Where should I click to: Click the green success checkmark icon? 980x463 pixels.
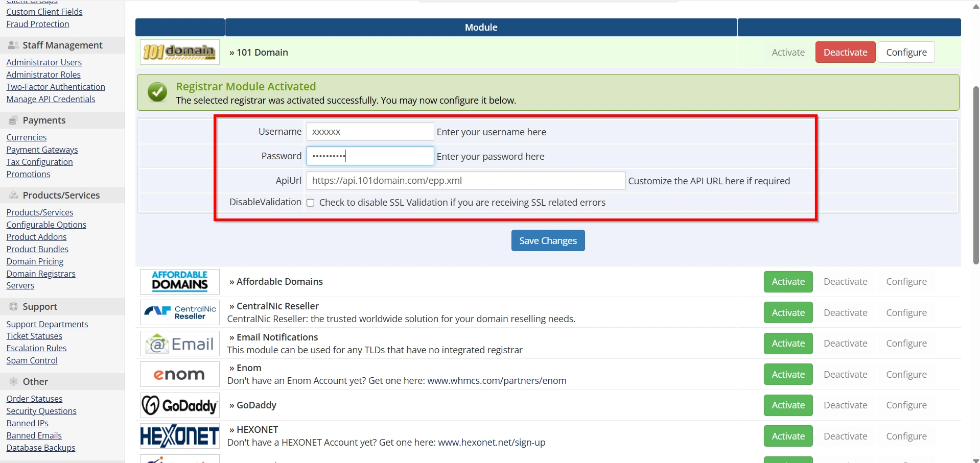(157, 92)
